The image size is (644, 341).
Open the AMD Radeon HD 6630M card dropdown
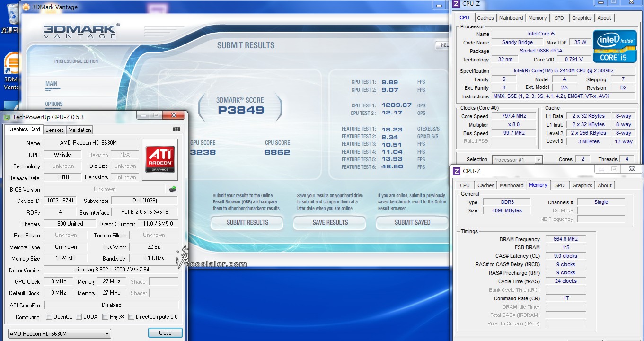[59, 333]
